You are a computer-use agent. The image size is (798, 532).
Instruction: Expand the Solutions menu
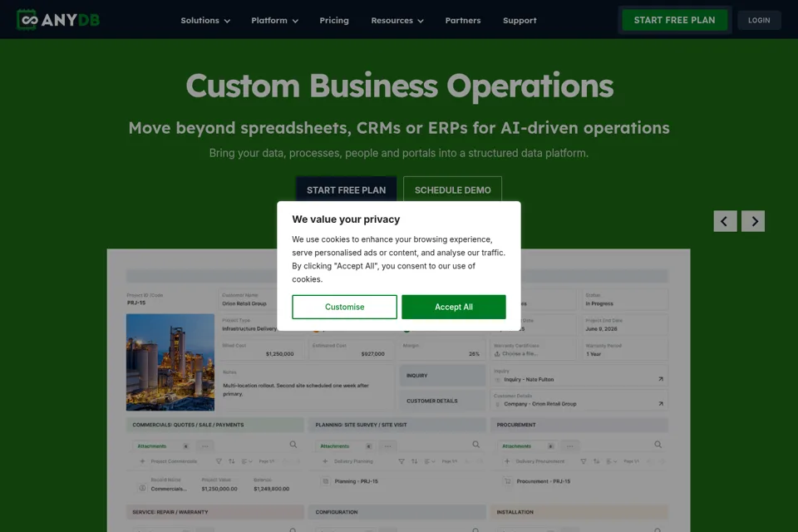[x=205, y=20]
